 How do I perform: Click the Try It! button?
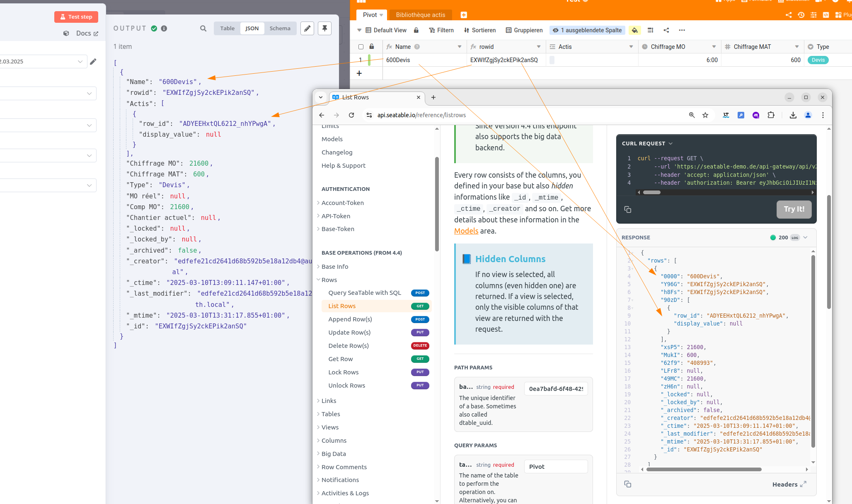(794, 209)
